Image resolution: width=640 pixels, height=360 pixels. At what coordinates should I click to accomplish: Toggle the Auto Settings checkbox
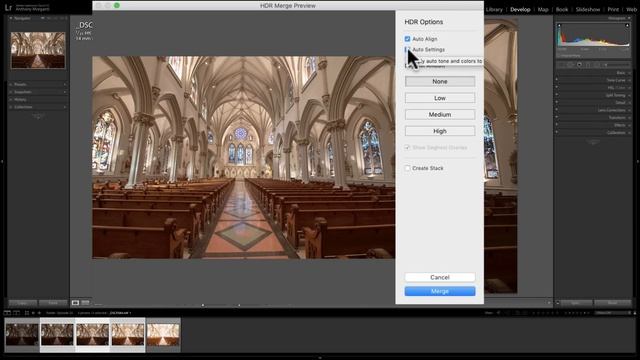point(407,49)
